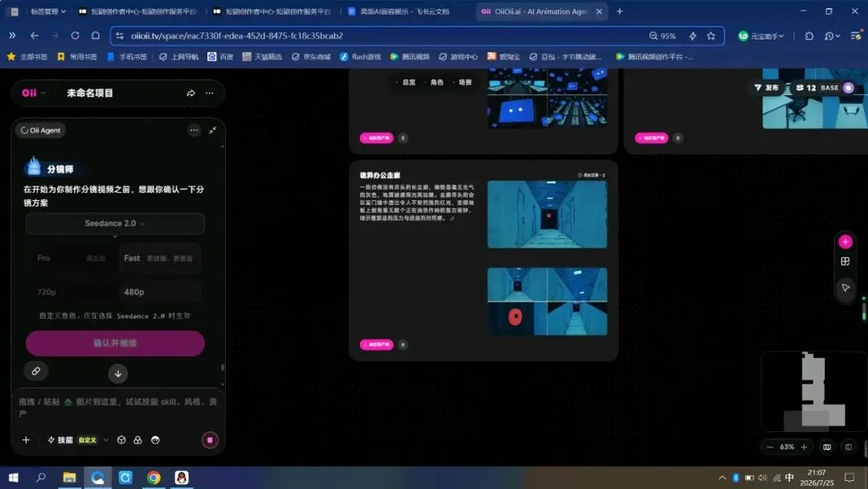Click the browser address bar URL
Viewport: 868px width, 489px height.
point(237,36)
